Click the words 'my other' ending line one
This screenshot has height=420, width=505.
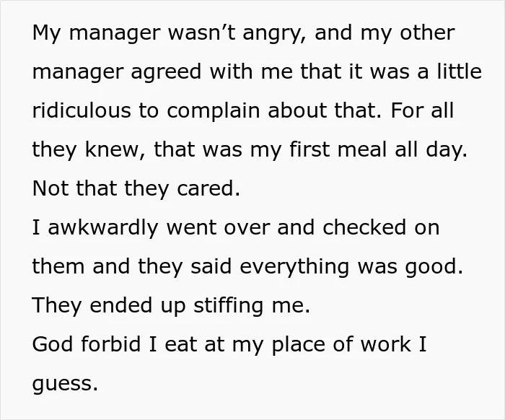point(408,34)
